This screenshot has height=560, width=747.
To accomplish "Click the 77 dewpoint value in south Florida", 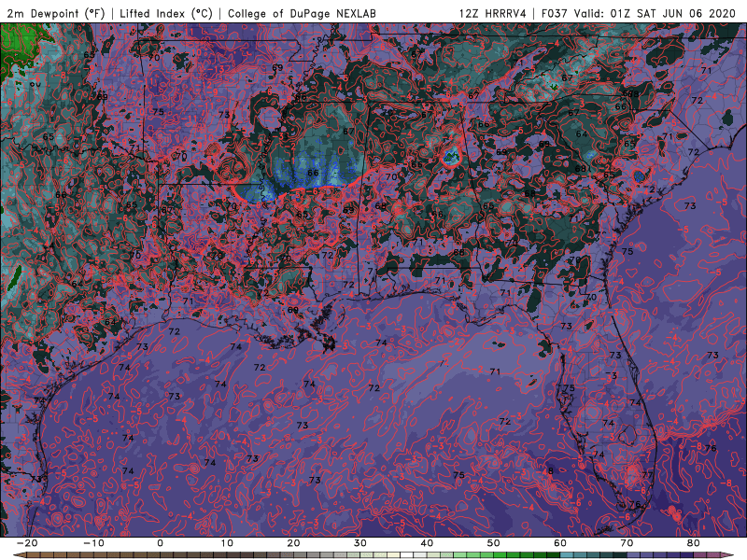I will (647, 475).
